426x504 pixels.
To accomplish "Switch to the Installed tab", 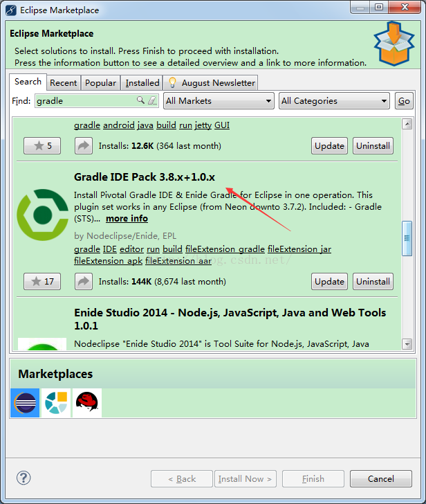I will point(142,83).
